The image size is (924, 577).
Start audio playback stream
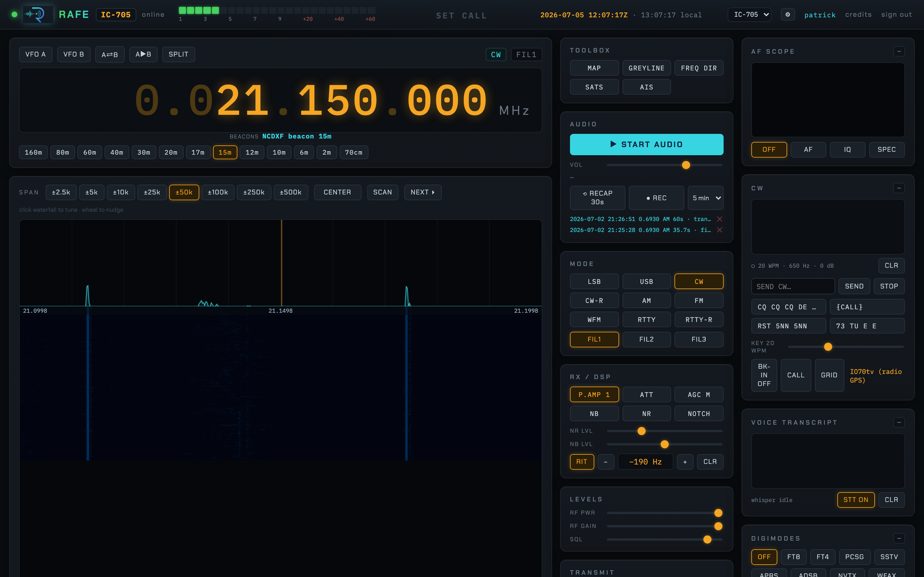[x=647, y=145]
